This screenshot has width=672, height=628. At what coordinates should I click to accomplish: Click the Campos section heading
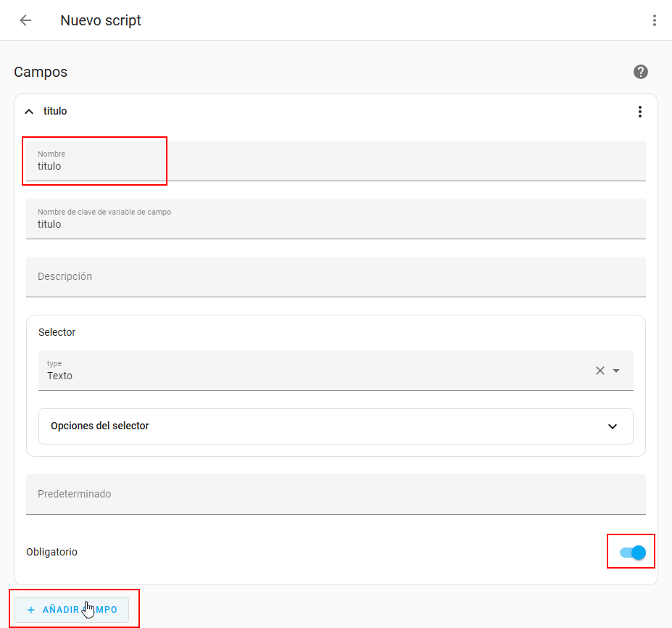[41, 73]
